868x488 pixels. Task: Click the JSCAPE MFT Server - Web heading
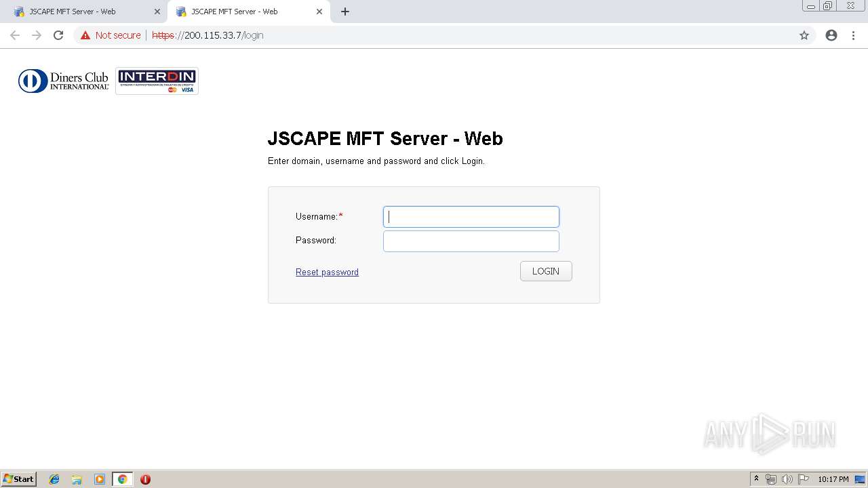385,138
